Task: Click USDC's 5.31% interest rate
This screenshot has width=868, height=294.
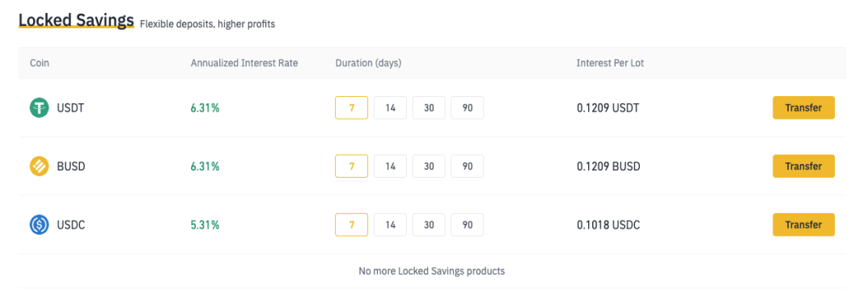Action: pos(205,225)
